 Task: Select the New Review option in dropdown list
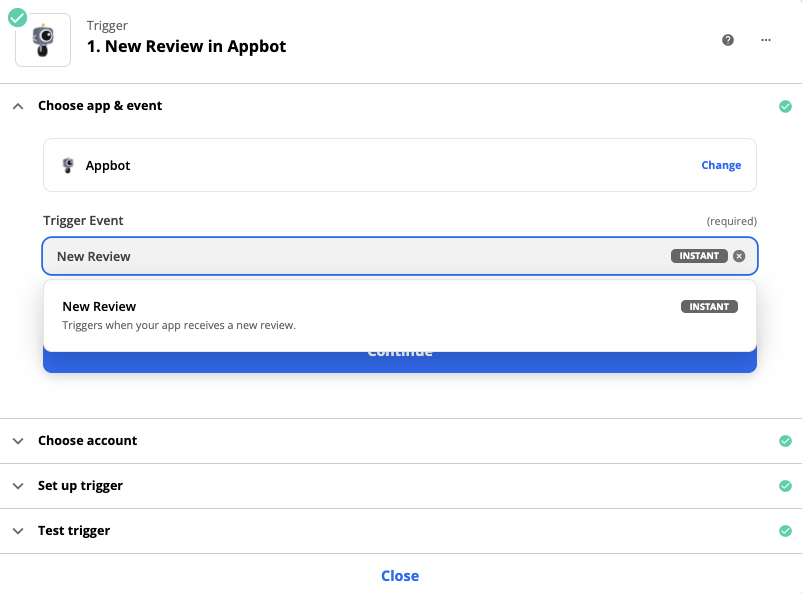(x=399, y=315)
